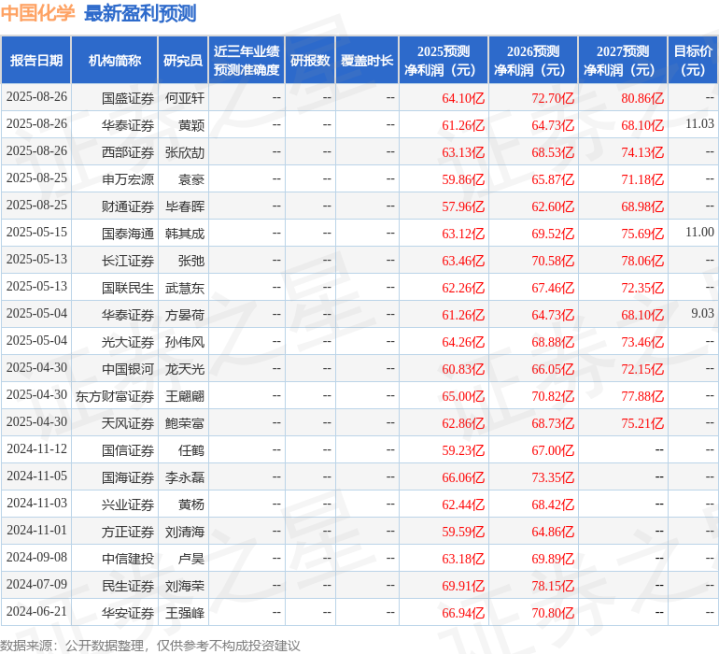Click the 11.03 target price cell
The width and height of the screenshot is (719, 654).
pos(700,123)
